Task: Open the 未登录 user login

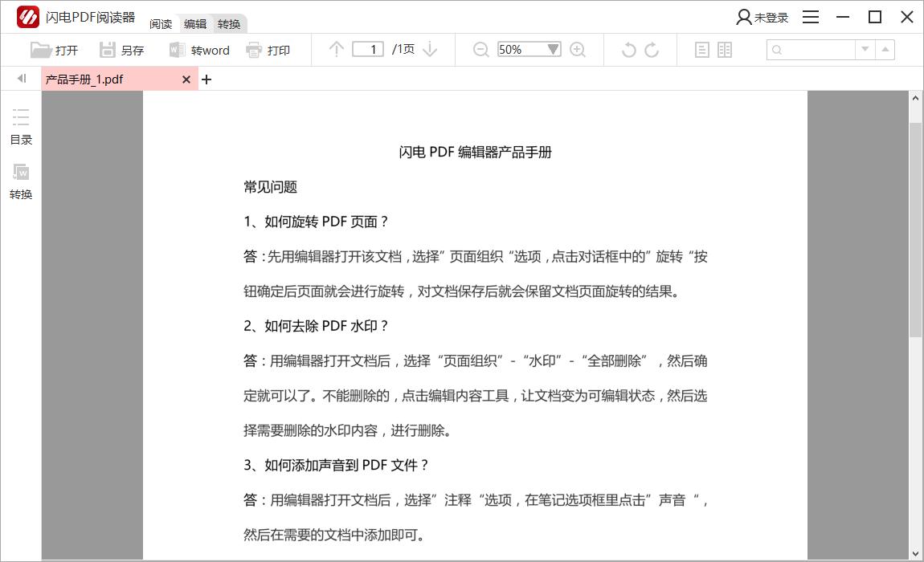Action: click(762, 17)
